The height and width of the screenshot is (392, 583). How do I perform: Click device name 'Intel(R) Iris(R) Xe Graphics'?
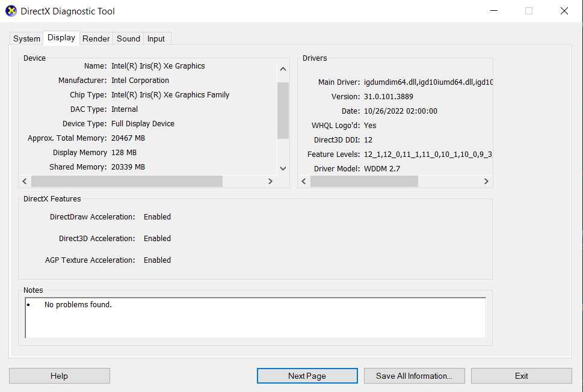point(158,66)
